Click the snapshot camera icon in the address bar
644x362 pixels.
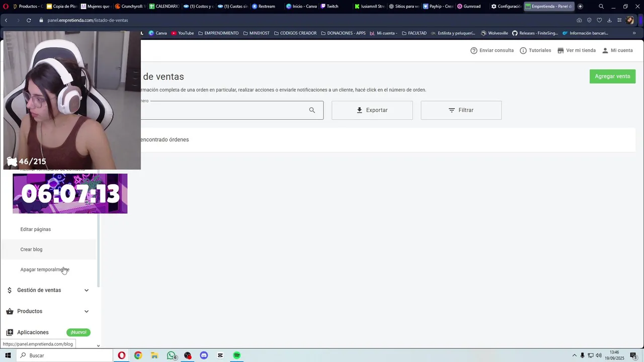(x=579, y=20)
